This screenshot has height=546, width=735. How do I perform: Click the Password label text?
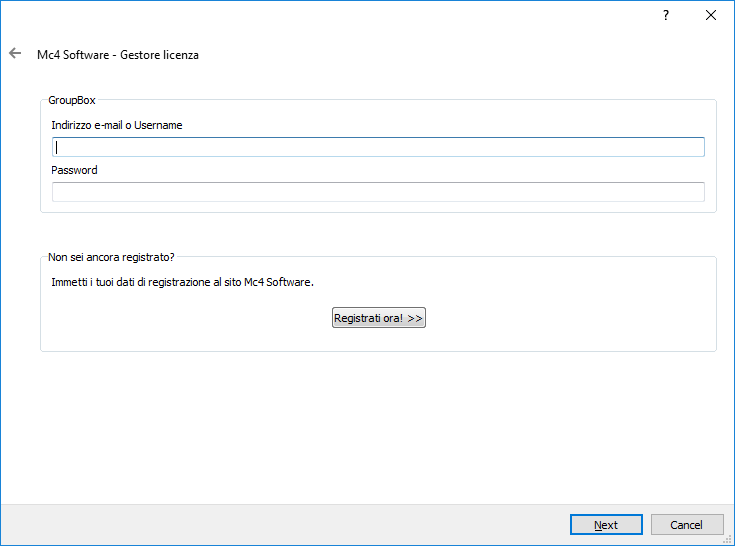(75, 170)
